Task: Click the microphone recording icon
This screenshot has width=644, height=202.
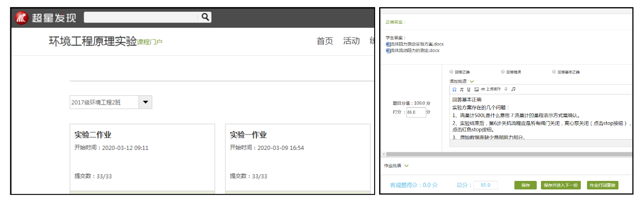Action: (506, 89)
